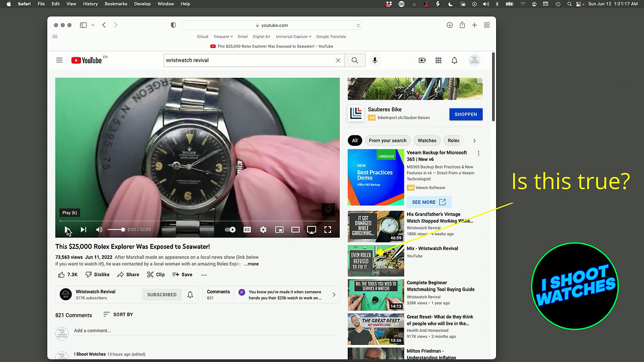Viewport: 644px width, 362px height.
Task: Open the SORT BY comments dropdown
Action: [x=118, y=315]
